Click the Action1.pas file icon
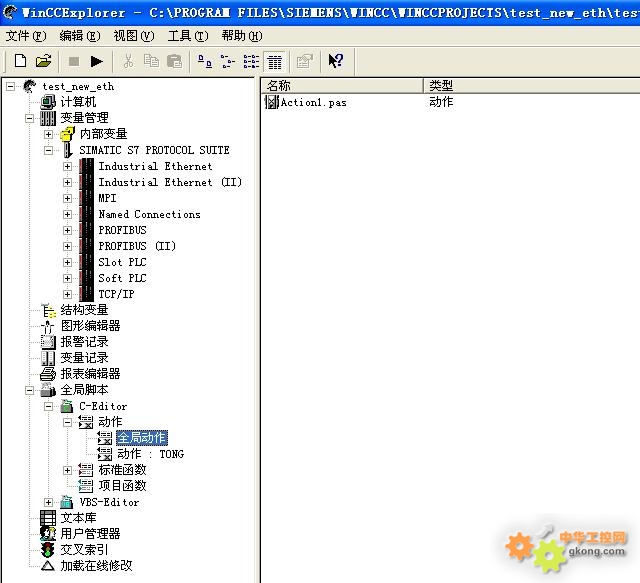This screenshot has width=640, height=583. [271, 102]
